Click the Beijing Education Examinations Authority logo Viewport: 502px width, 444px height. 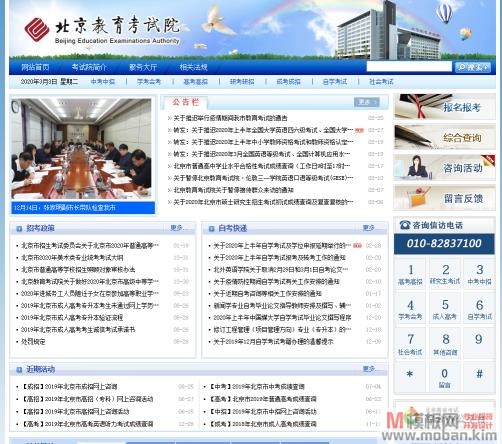click(x=102, y=30)
